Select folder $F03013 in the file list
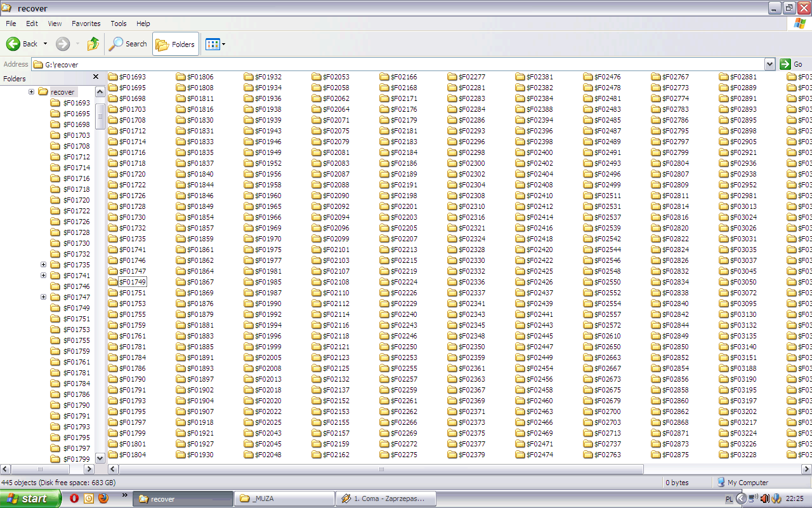Image resolution: width=812 pixels, height=508 pixels. pyautogui.click(x=737, y=206)
